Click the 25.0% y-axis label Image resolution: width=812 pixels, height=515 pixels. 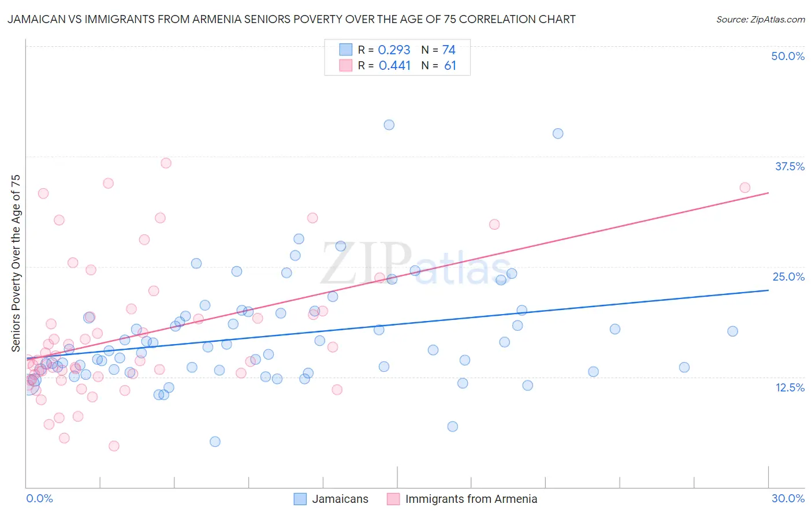click(x=788, y=277)
